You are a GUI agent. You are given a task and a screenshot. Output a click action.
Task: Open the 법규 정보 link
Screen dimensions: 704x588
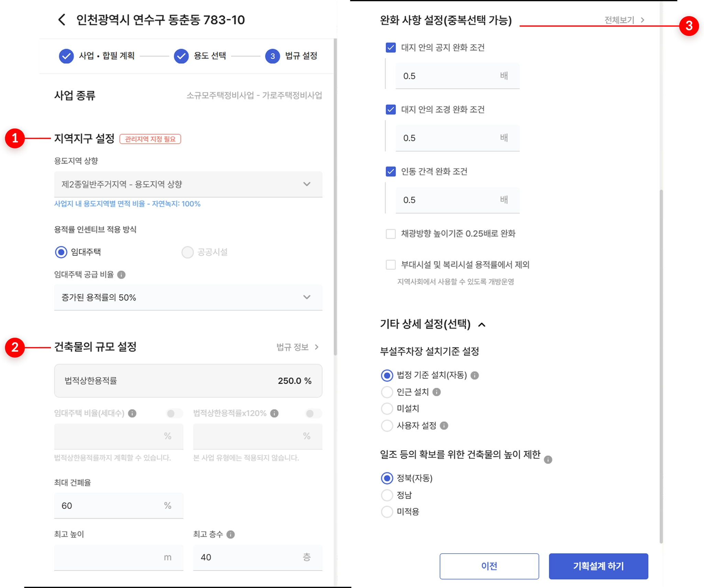pos(298,347)
